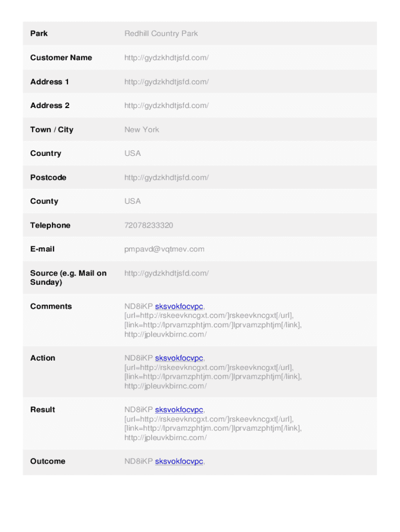Click the telephone number 72078233320
Screen dimensions: 400x532
(x=149, y=225)
